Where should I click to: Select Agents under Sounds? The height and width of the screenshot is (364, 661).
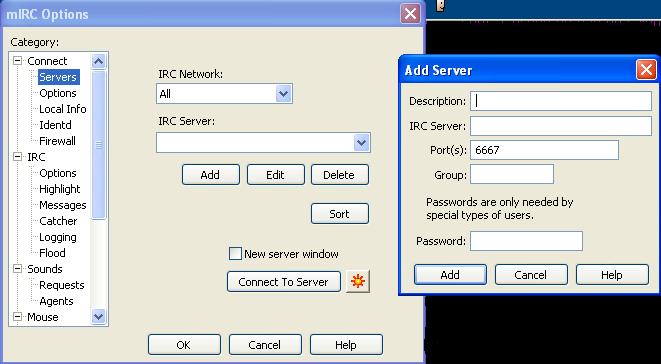[56, 301]
